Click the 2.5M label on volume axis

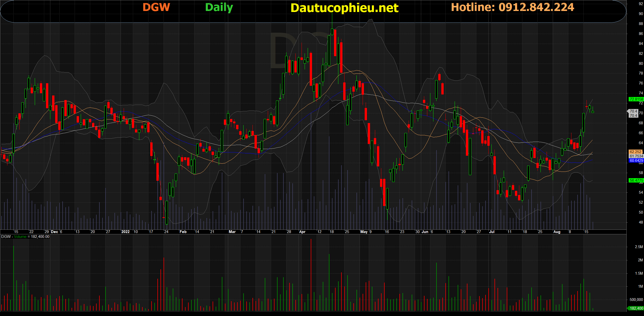pyautogui.click(x=639, y=247)
